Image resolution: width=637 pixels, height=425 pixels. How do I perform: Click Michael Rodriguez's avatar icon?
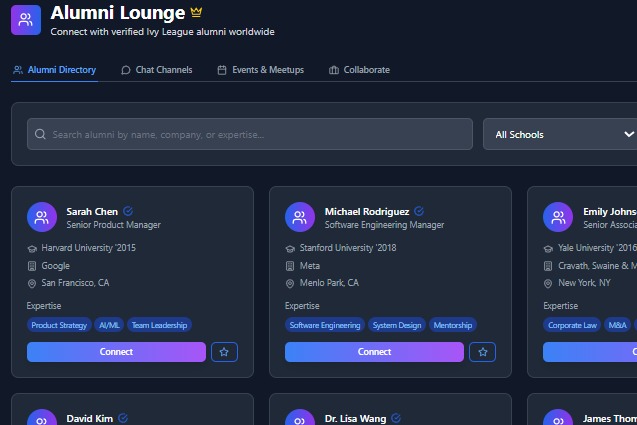click(300, 217)
